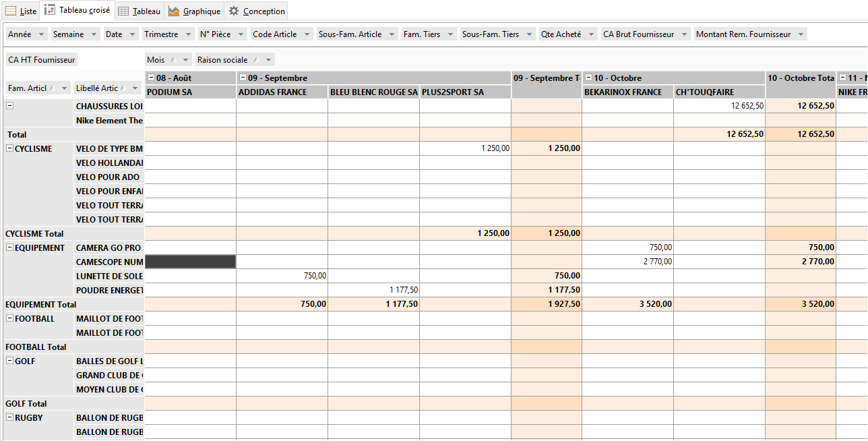
Task: Toggle sort arrow on the Mois field
Action: click(174, 60)
